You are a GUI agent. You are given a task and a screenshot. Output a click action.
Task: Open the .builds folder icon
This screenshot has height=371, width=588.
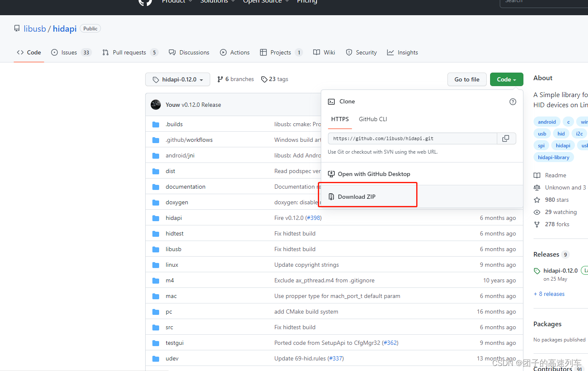click(x=156, y=125)
